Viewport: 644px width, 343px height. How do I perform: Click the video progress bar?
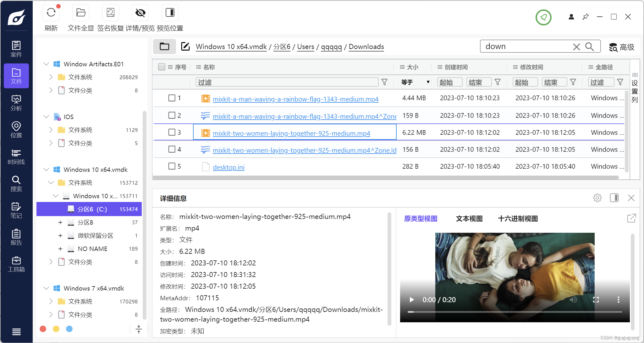pyautogui.click(x=515, y=312)
